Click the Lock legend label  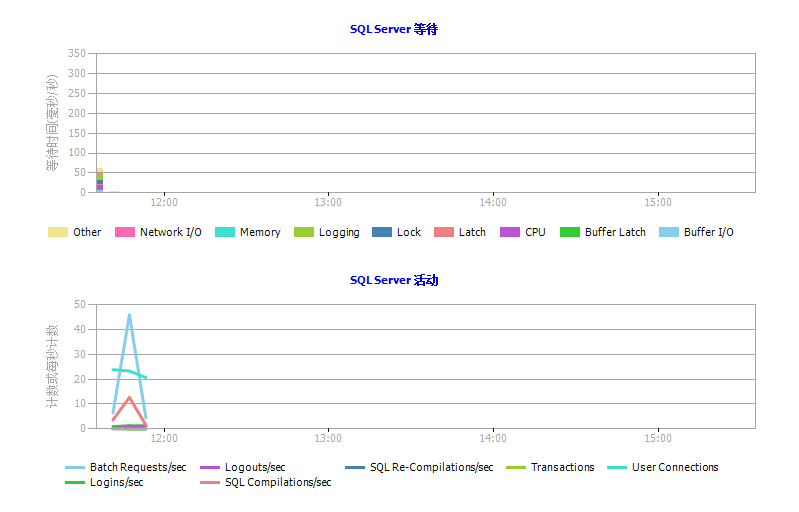(409, 232)
